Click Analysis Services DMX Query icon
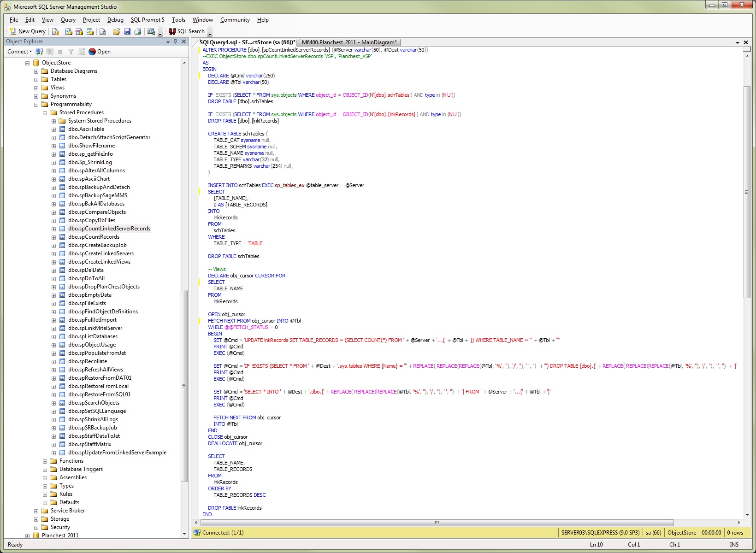756x553 pixels. click(x=79, y=31)
